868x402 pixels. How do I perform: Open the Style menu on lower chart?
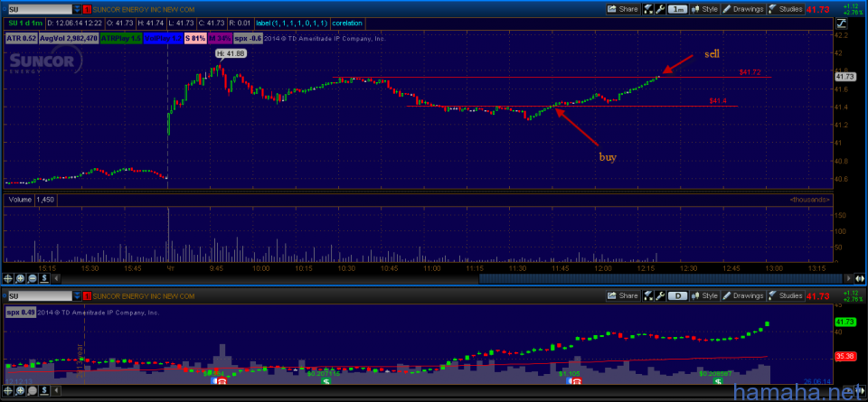click(x=704, y=295)
